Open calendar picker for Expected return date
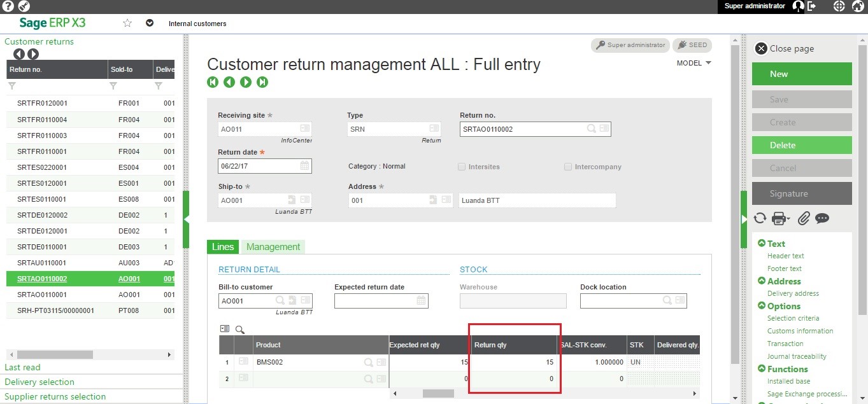868x404 pixels. point(422,301)
